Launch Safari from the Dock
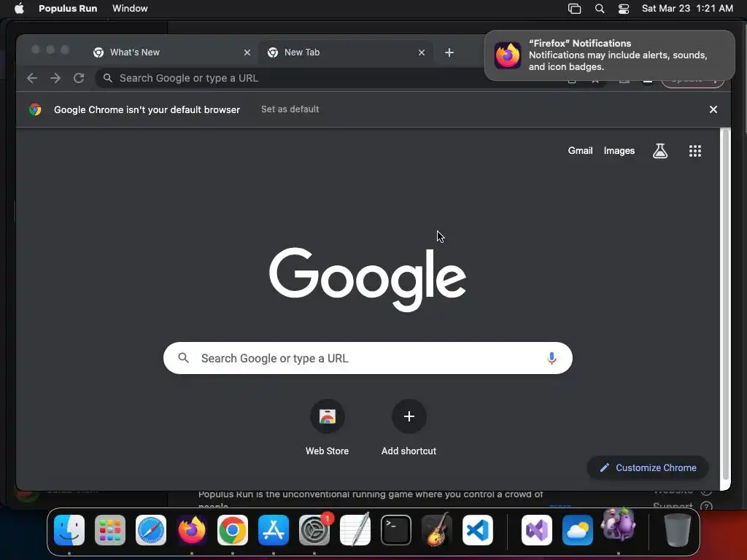747x560 pixels. 151,530
